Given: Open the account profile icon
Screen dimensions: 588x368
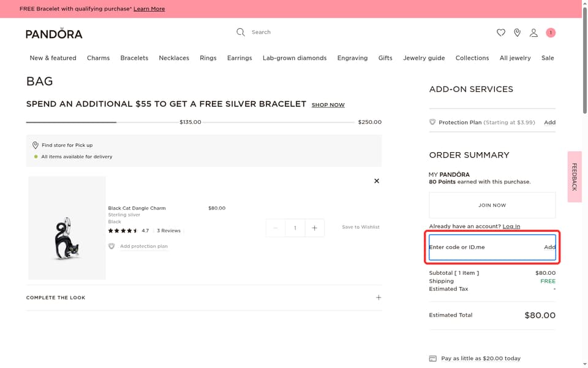Looking at the screenshot, I should click(x=533, y=33).
